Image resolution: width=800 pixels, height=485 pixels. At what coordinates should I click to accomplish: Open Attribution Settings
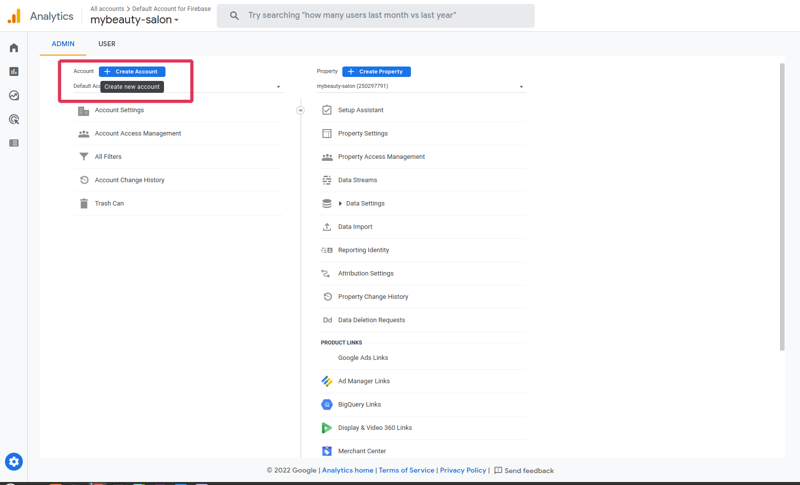point(366,273)
